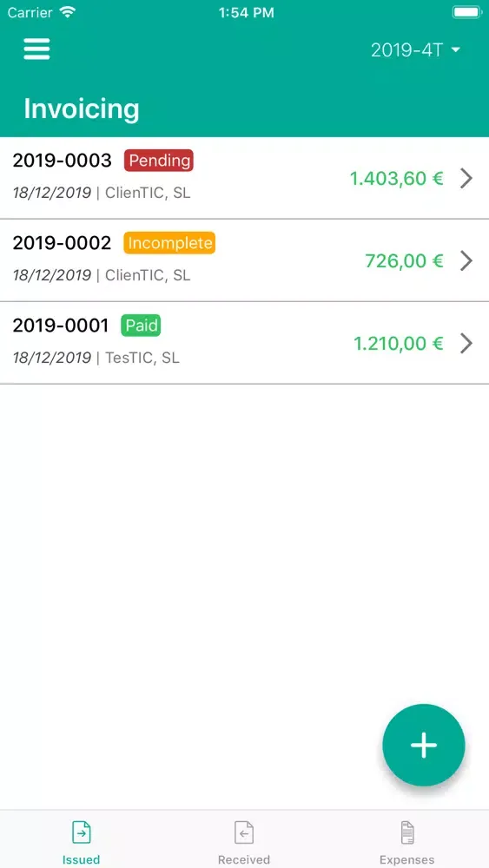Tap the battery indicator icon
This screenshot has width=489, height=868.
[x=466, y=12]
